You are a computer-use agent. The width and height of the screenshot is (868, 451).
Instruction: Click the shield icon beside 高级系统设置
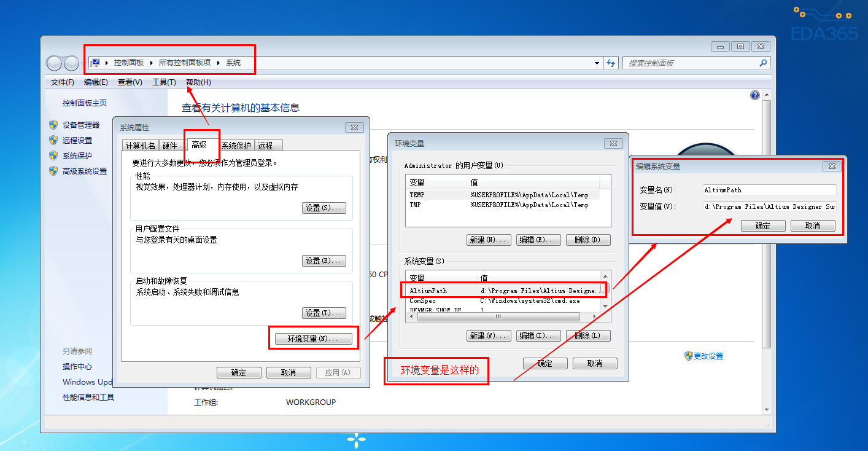(x=53, y=171)
